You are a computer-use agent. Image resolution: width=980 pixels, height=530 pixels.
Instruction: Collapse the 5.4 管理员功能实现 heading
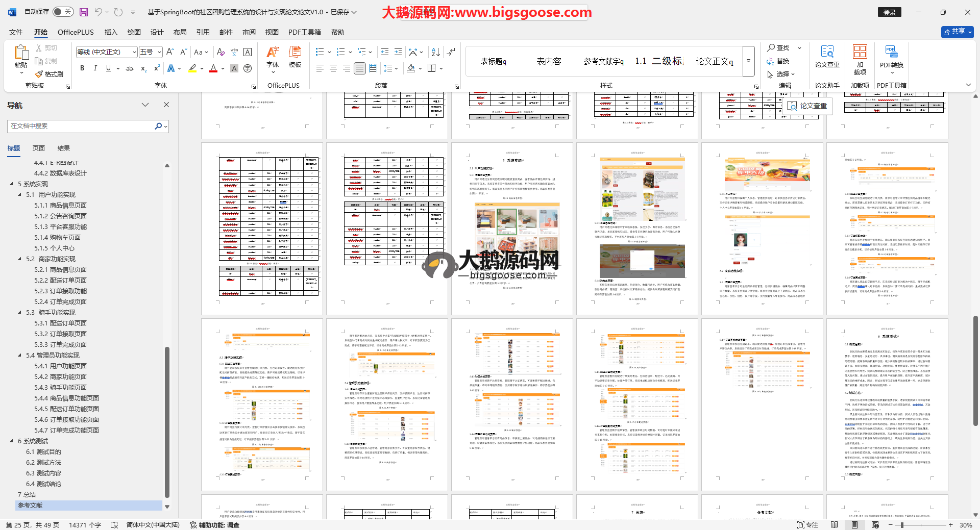(20, 355)
